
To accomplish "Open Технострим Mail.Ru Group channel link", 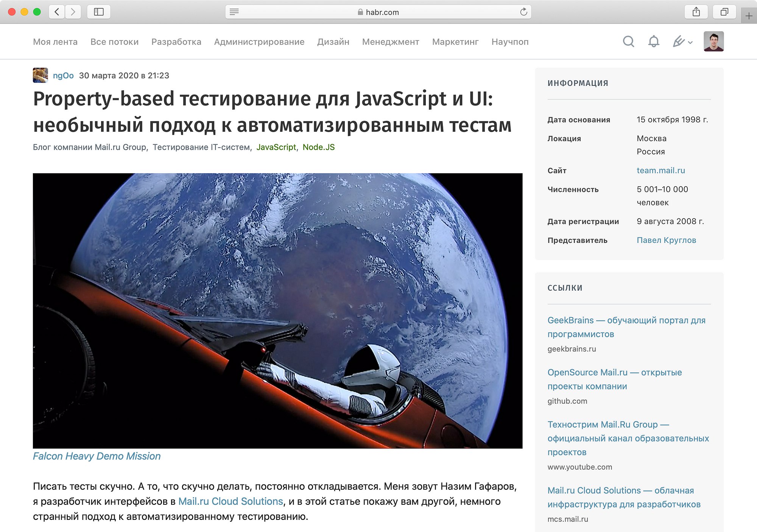I will [628, 438].
